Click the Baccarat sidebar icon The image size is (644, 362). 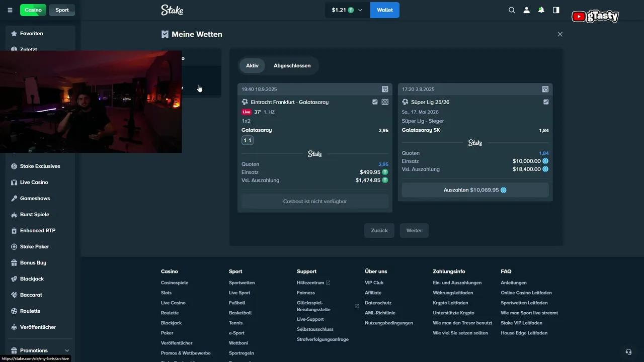tap(14, 295)
